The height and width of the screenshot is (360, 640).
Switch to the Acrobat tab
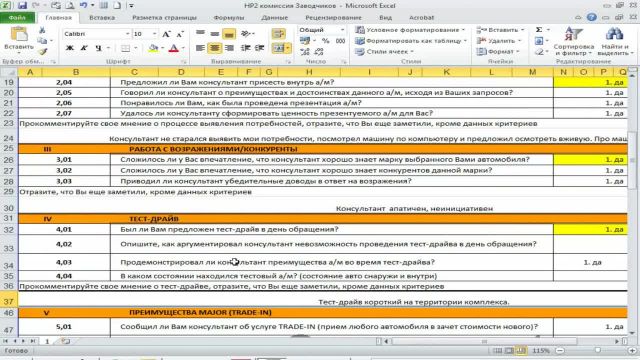point(421,18)
